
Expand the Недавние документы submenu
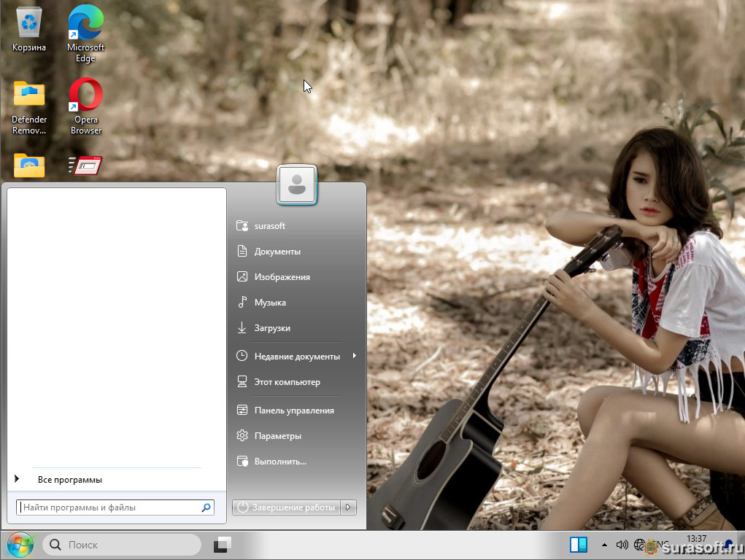[x=355, y=356]
